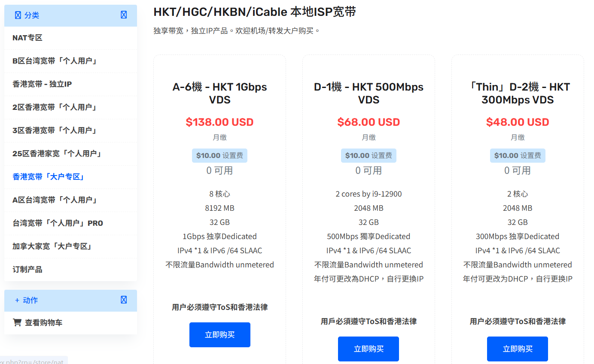Go to 台湾宽带「个人用户」PRO category
Viewport: 594px width, 364px height.
point(70,223)
